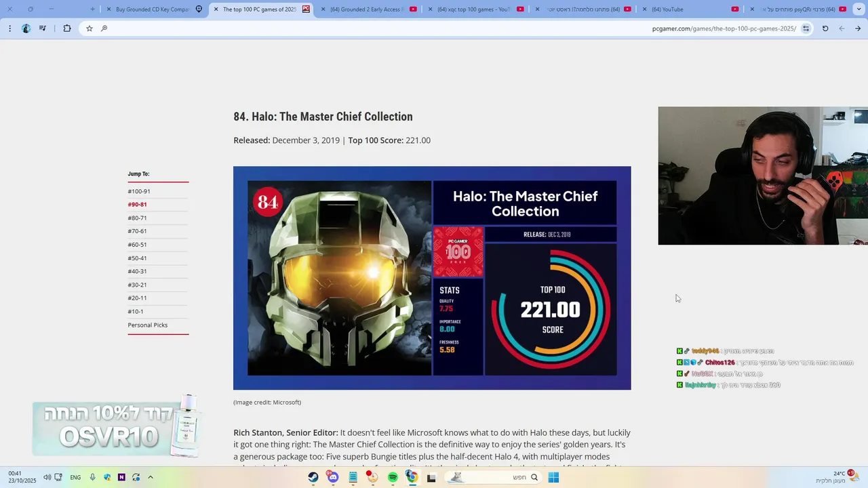Jump to #90-81 section
Image resolution: width=868 pixels, height=488 pixels.
click(137, 204)
